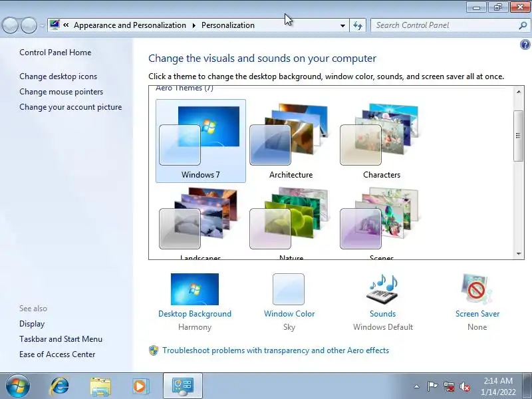
Task: Open the address bar history dropdown
Action: [x=342, y=25]
